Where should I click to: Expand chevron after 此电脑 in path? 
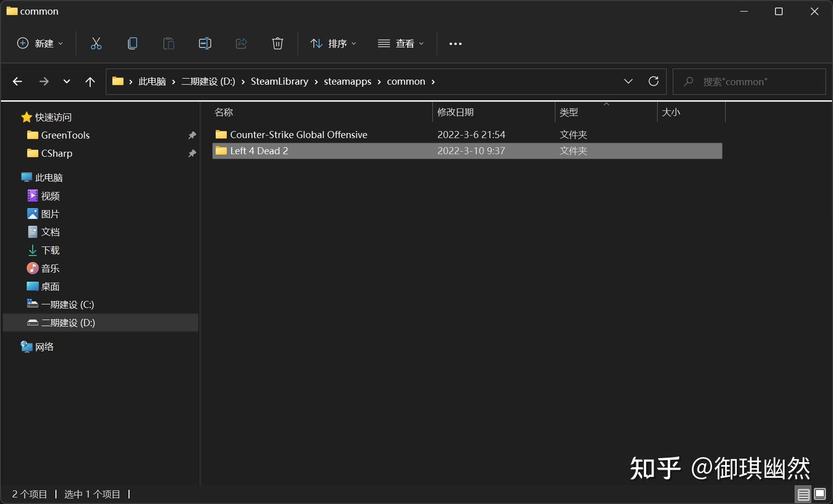pos(174,82)
